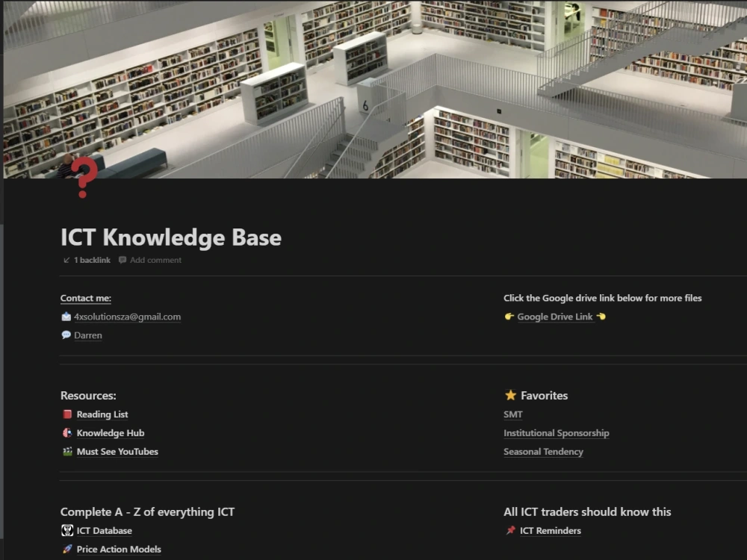Image resolution: width=747 pixels, height=560 pixels.
Task: Open the Institutional Sponsorship page
Action: coord(556,433)
